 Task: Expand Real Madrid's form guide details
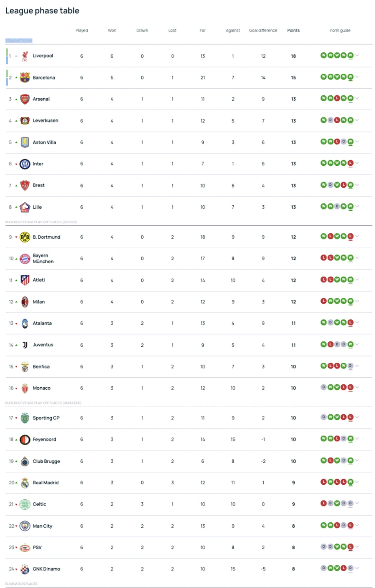pyautogui.click(x=357, y=482)
